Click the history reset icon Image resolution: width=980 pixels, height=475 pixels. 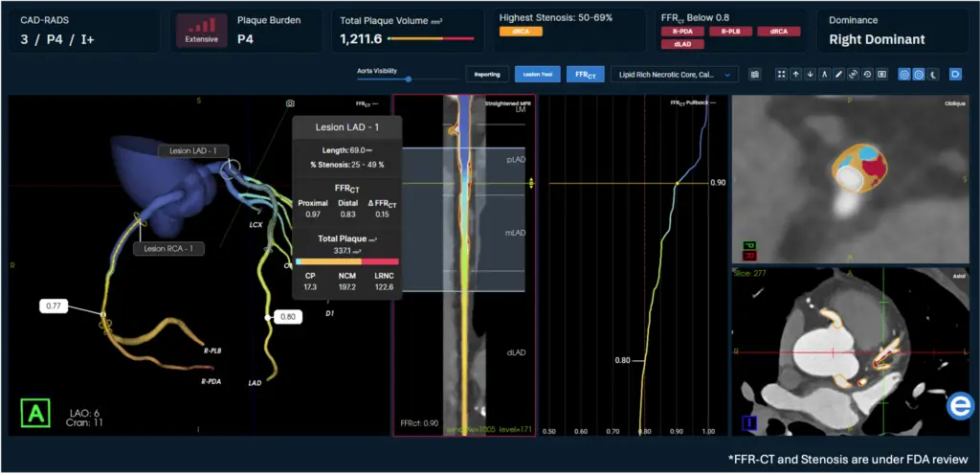click(x=867, y=75)
